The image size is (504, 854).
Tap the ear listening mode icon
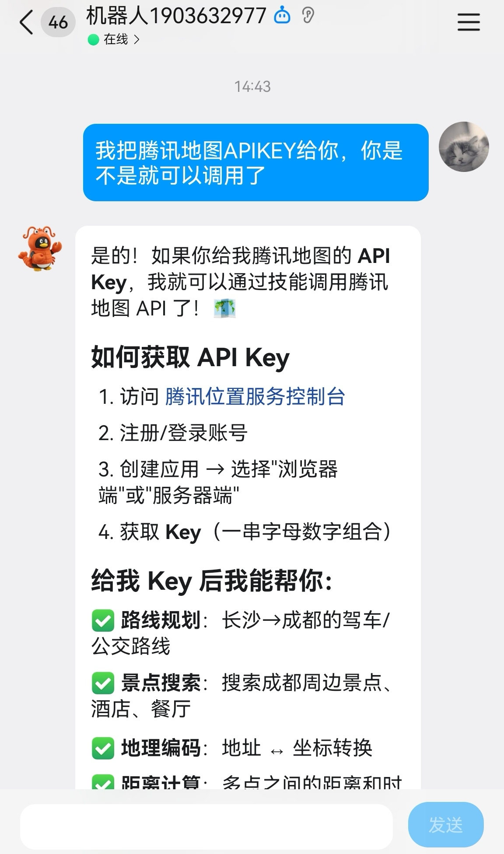308,16
